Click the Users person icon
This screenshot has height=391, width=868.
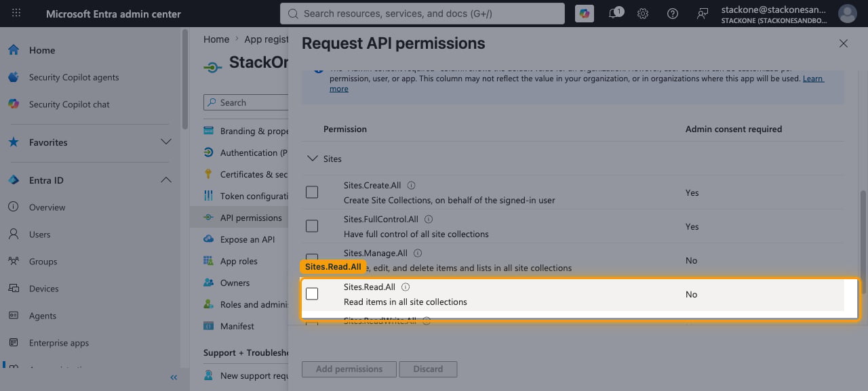[14, 234]
